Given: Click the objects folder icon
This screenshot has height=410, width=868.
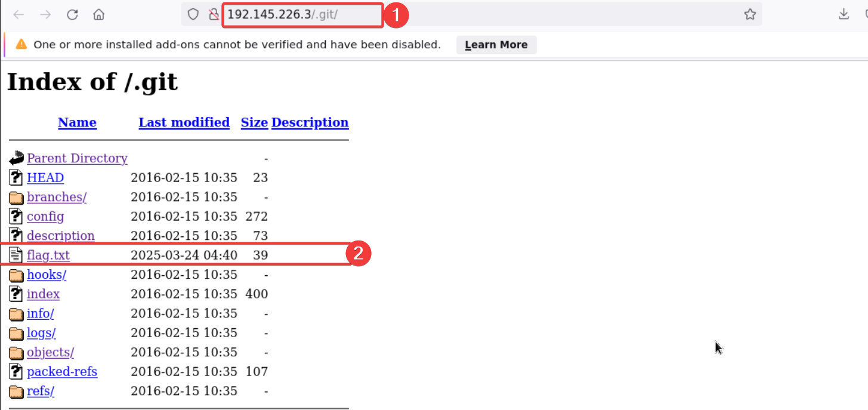Looking at the screenshot, I should click(16, 353).
